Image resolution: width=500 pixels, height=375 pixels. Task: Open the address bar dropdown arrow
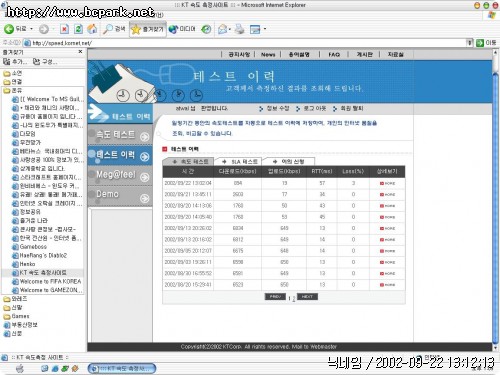pyautogui.click(x=469, y=43)
